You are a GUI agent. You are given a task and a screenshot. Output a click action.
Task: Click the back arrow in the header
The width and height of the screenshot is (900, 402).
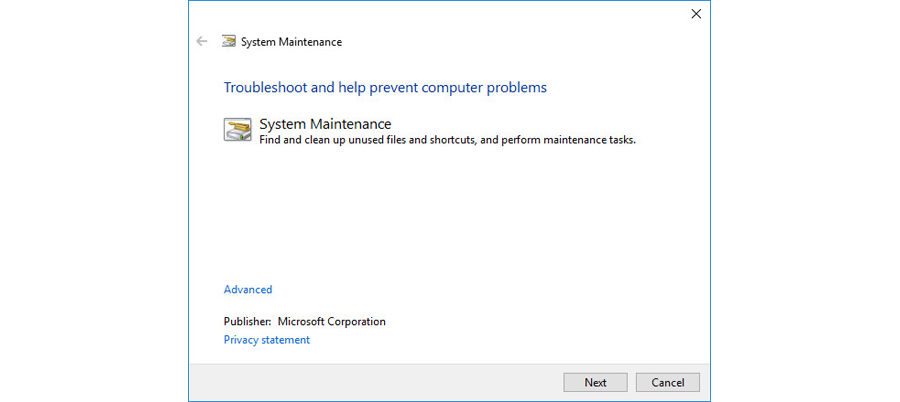pyautogui.click(x=201, y=41)
